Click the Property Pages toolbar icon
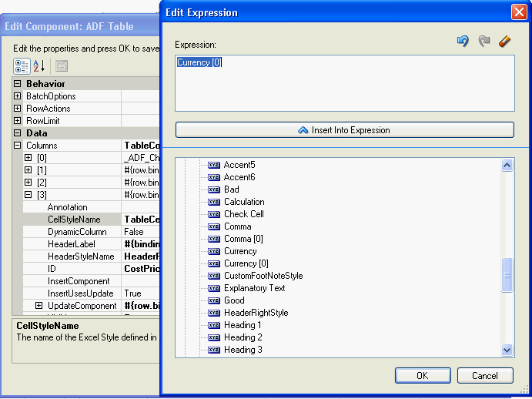This screenshot has width=532, height=399. (62, 66)
